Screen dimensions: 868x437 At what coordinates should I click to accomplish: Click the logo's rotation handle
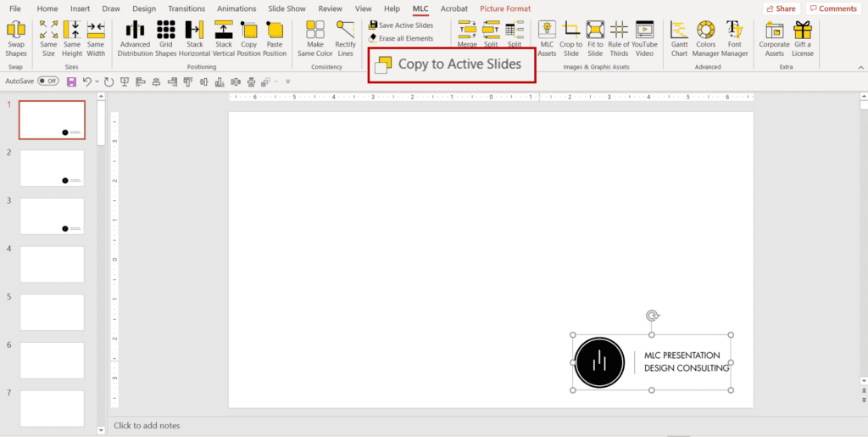652,316
